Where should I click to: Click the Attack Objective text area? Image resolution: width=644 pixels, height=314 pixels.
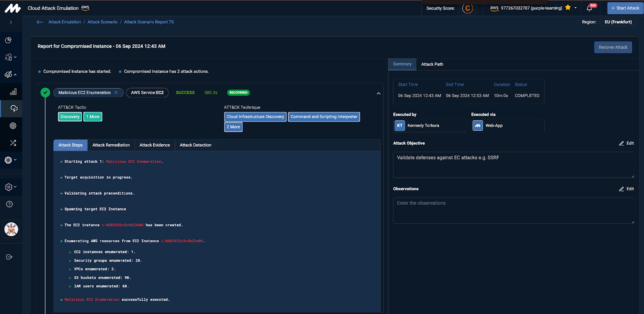pyautogui.click(x=513, y=165)
